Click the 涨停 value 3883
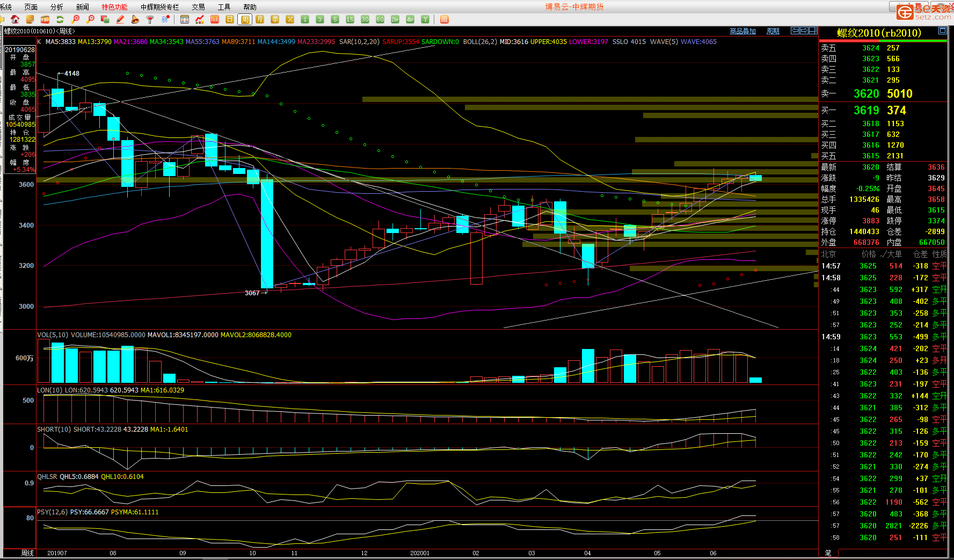This screenshot has height=560, width=954. tap(871, 221)
